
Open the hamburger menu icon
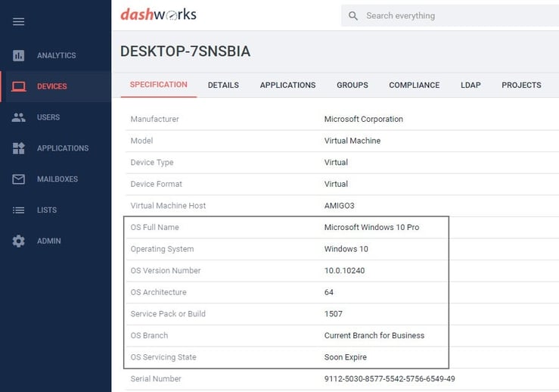[19, 22]
